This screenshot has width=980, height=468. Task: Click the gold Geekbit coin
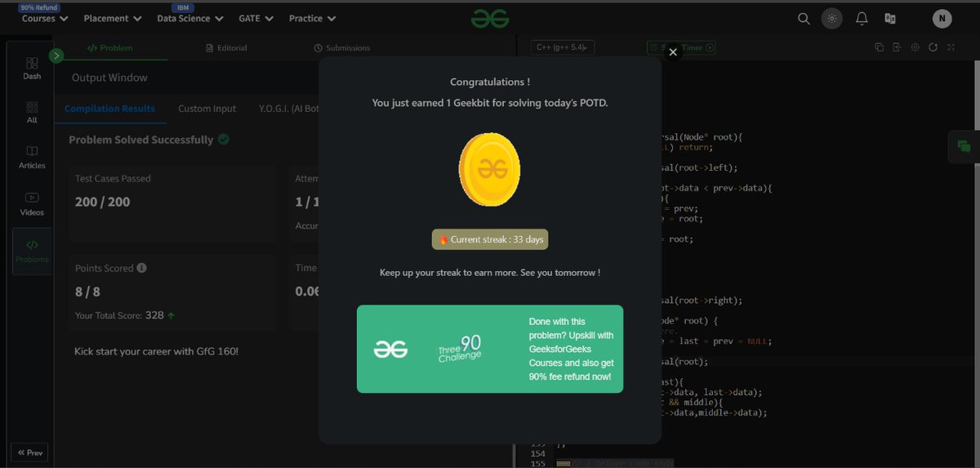point(488,170)
